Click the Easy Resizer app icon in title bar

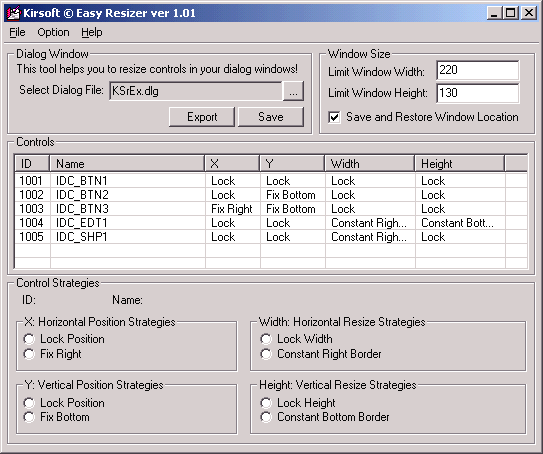(14, 13)
